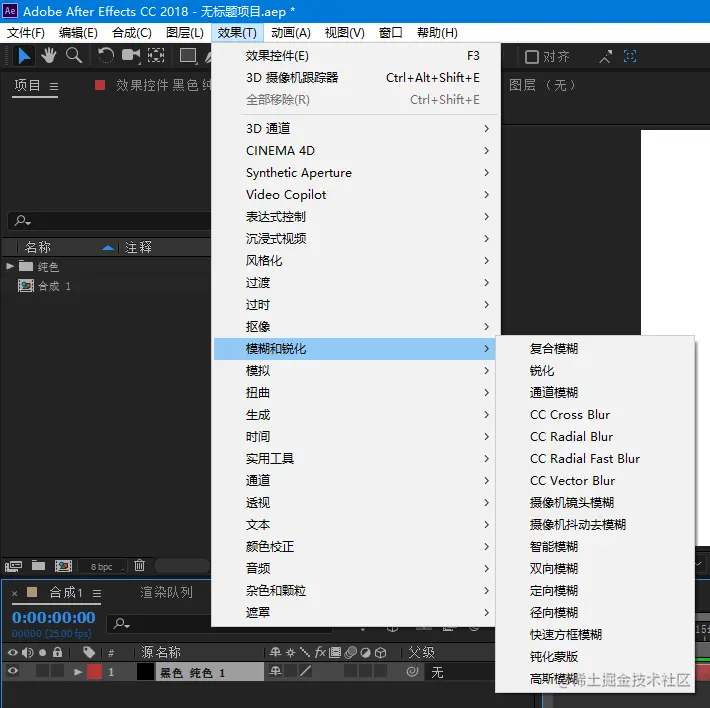Click the red label color of layer 1
The image size is (710, 708).
(94, 672)
